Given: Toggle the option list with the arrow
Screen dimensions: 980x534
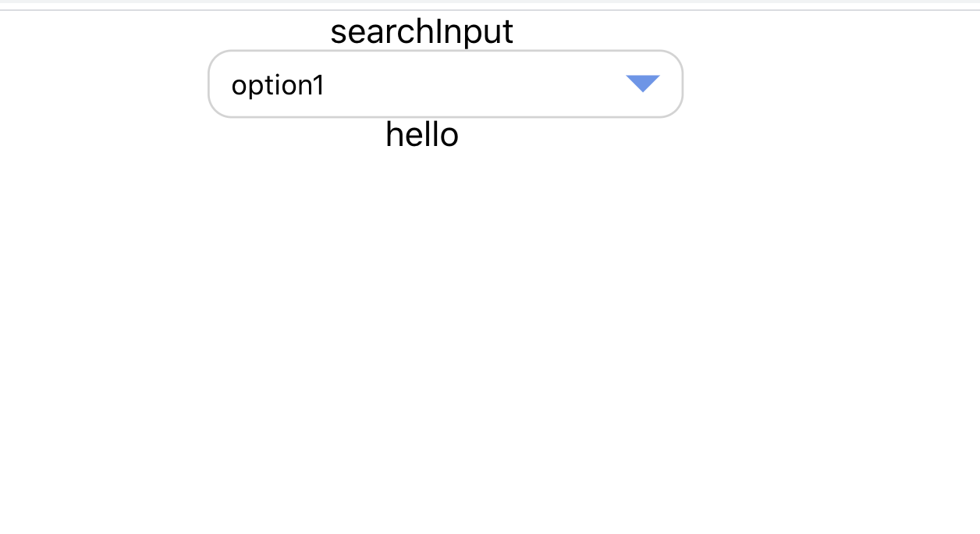Looking at the screenshot, I should tap(643, 84).
